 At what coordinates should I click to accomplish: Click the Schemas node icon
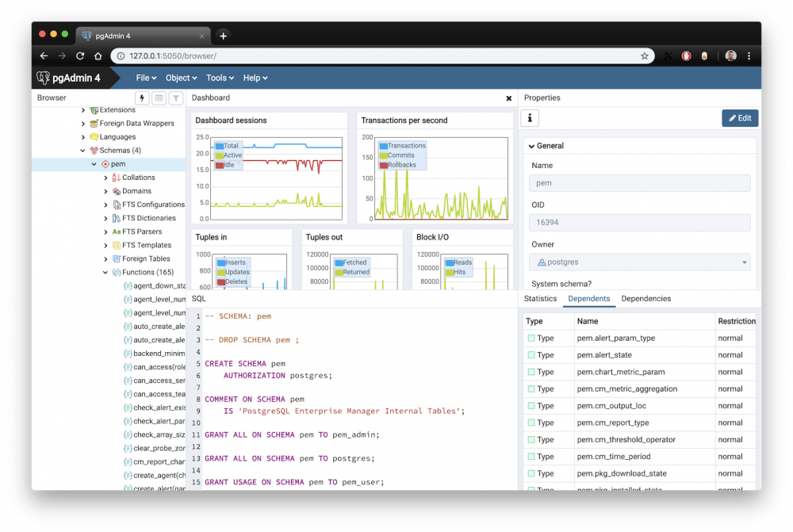[x=94, y=151]
